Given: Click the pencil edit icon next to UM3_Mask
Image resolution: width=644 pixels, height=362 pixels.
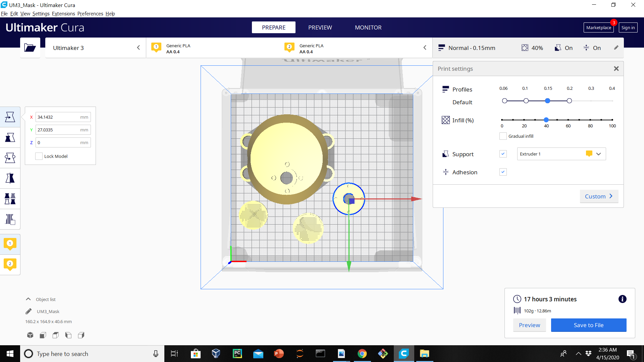Looking at the screenshot, I should pos(29,311).
